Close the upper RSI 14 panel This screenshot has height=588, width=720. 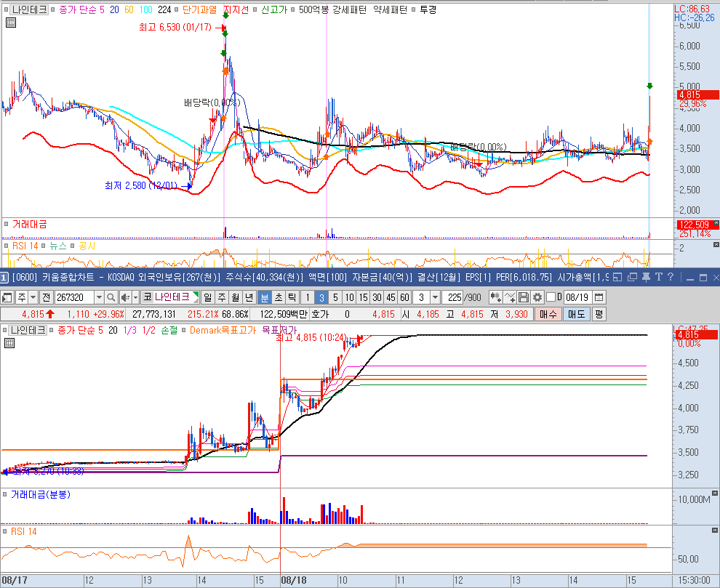716,245
